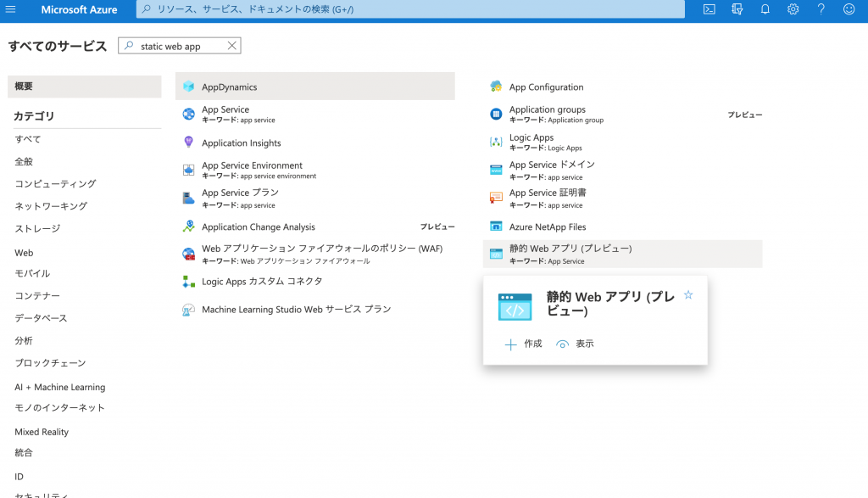Click the Machine Learning Studio Web icon
The height and width of the screenshot is (498, 868).
coord(189,310)
